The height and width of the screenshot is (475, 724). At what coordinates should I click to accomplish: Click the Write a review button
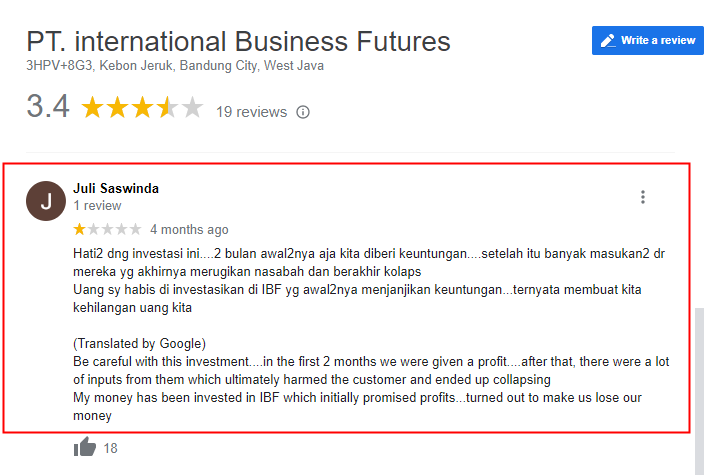647,41
